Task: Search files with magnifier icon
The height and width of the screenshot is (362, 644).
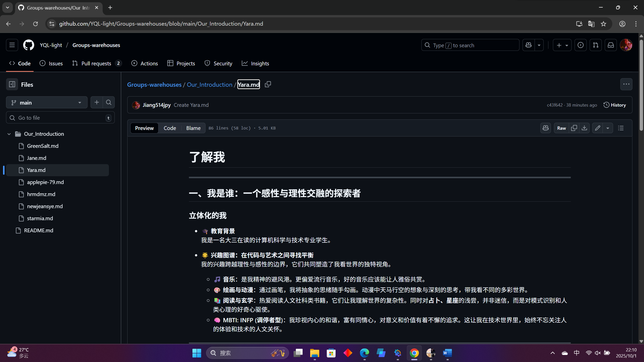Action: coord(109,103)
